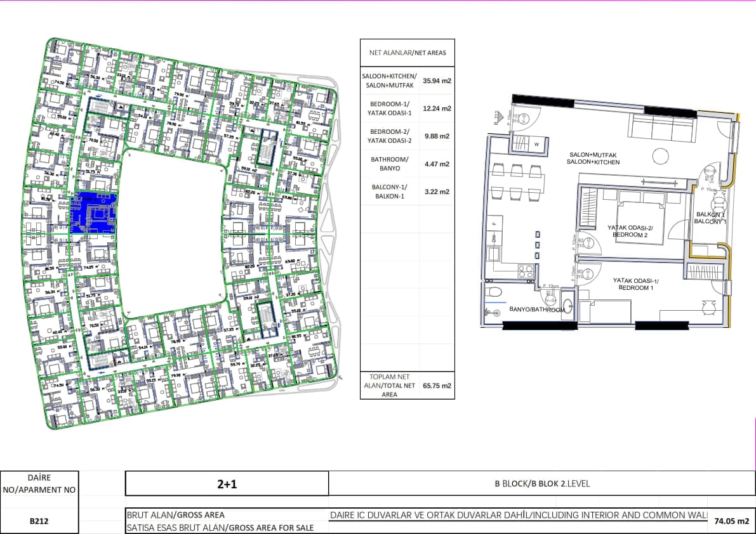
Task: Select the 'SALOON+KITCHEN/ SALON+MUTFAK' table cell
Action: point(390,81)
